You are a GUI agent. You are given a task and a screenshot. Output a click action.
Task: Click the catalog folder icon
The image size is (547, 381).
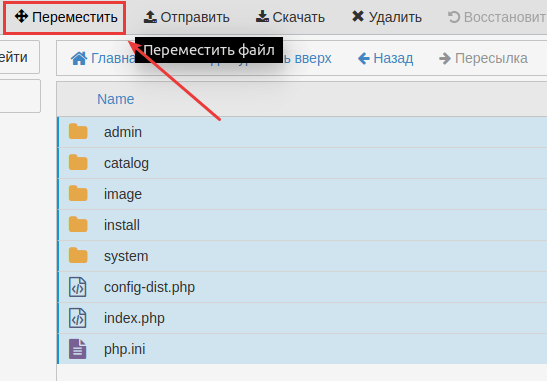pyautogui.click(x=78, y=163)
